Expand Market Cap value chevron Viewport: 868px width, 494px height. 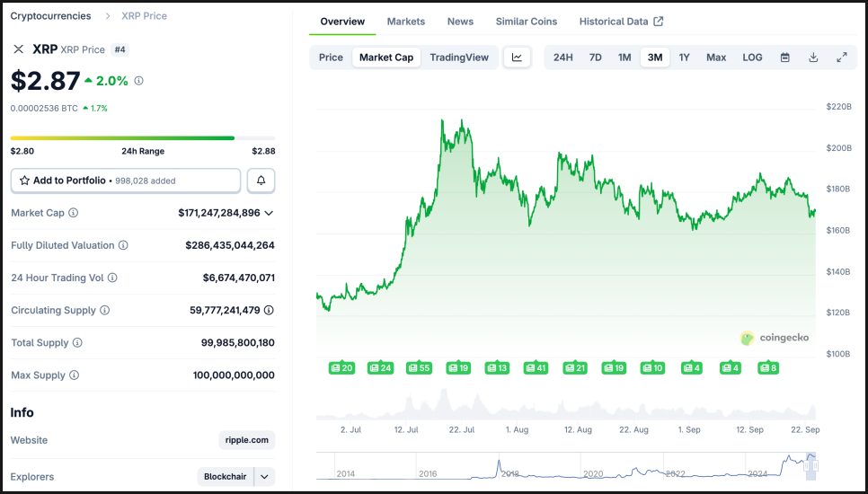coord(269,213)
